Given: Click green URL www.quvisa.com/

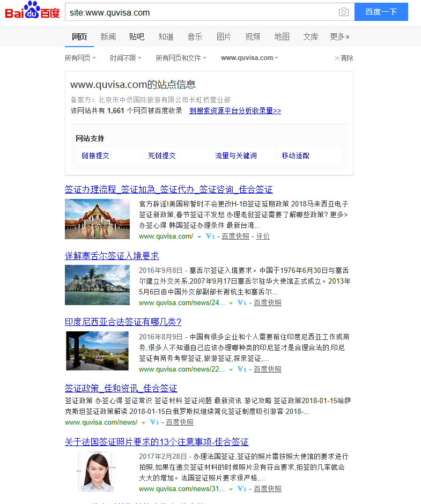Looking at the screenshot, I should click(166, 236).
